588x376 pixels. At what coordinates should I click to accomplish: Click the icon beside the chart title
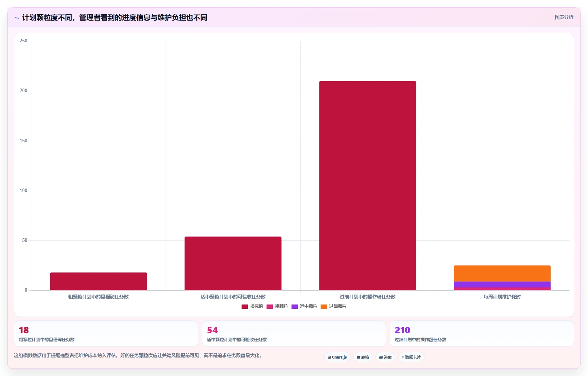point(17,18)
